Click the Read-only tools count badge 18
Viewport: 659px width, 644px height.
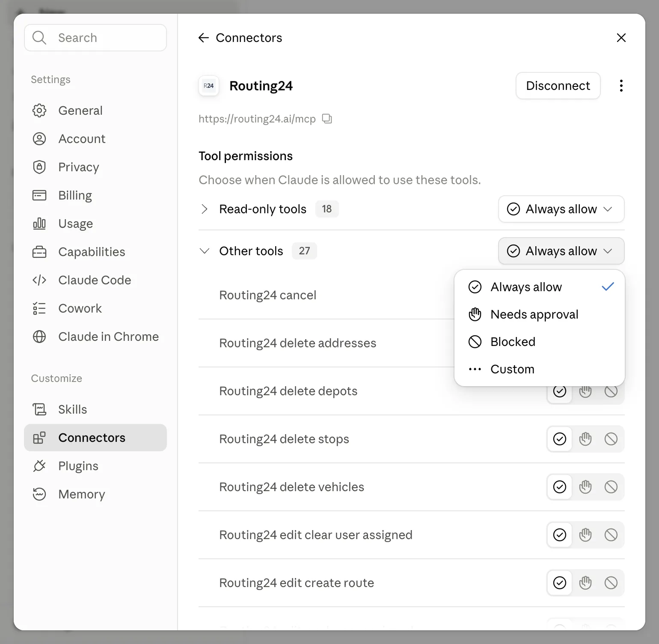click(x=327, y=209)
